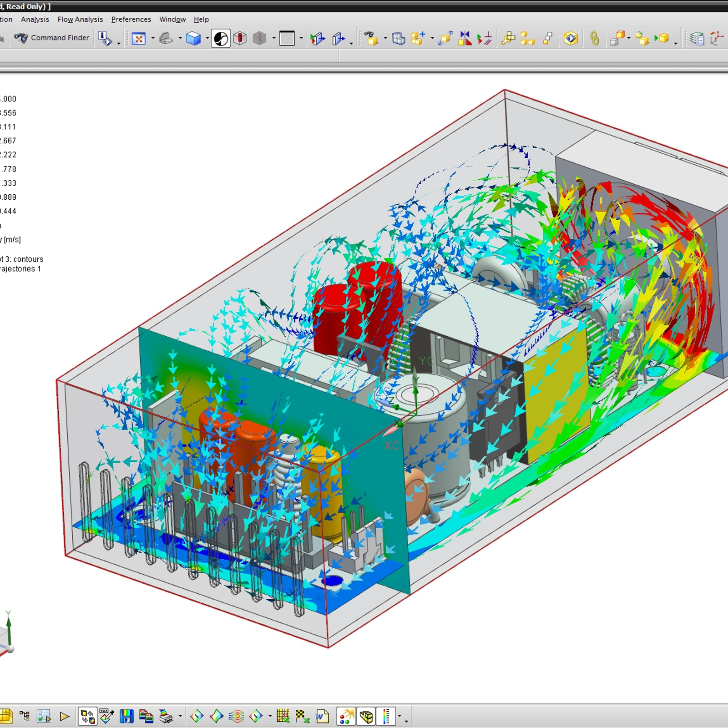The width and height of the screenshot is (728, 728).
Task: Click the green arrow yellow cube icon
Action: [x=662, y=39]
